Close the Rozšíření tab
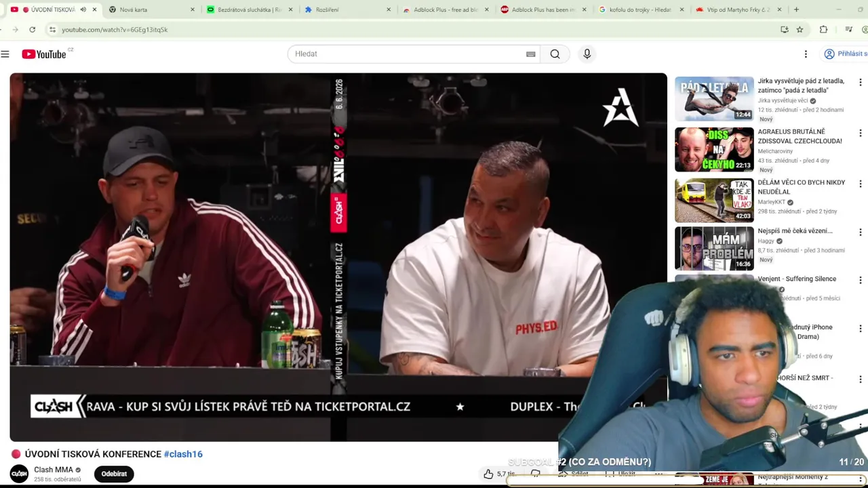The height and width of the screenshot is (488, 868). 389,9
